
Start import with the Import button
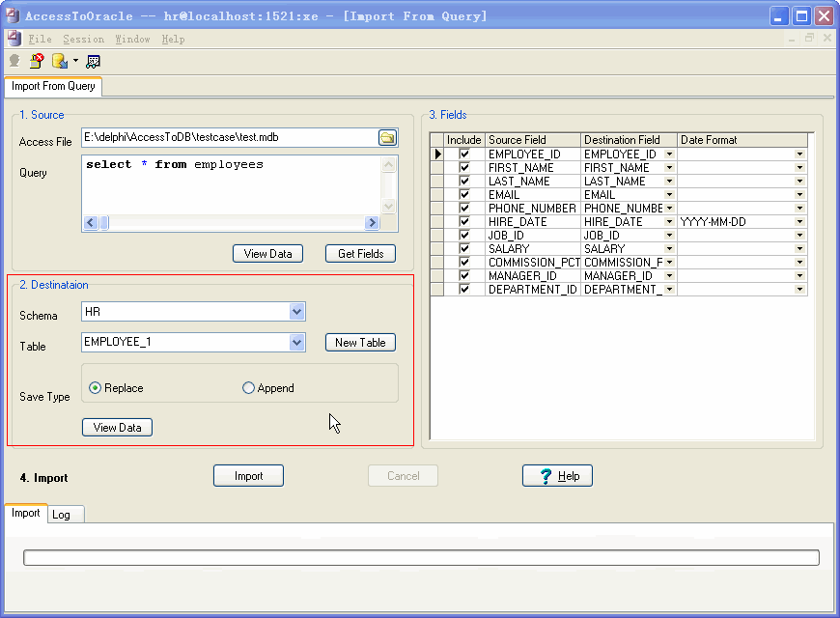pyautogui.click(x=248, y=476)
